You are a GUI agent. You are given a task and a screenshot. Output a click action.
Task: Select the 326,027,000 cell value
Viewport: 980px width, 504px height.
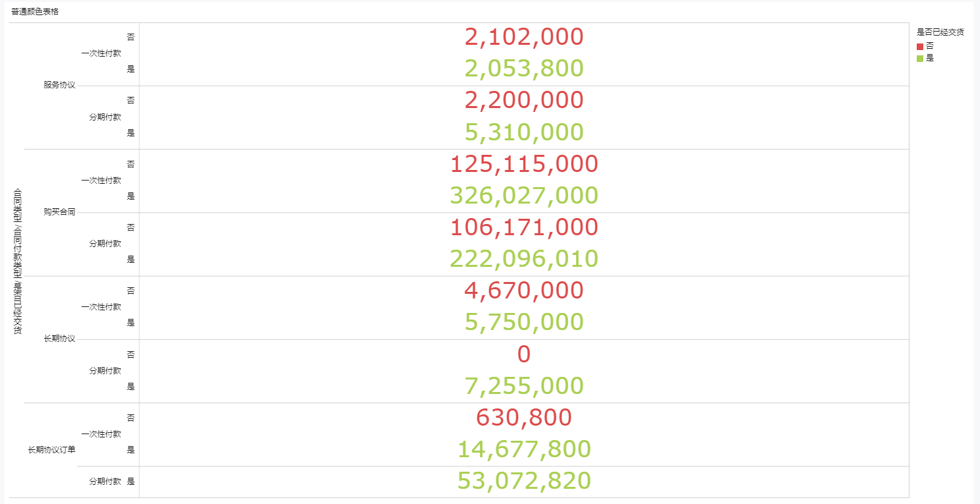tap(524, 196)
